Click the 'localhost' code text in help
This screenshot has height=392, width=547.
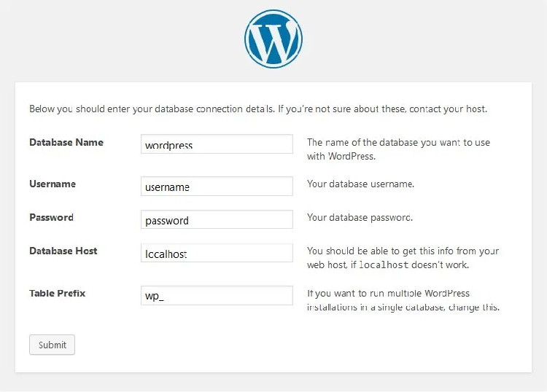tap(384, 264)
